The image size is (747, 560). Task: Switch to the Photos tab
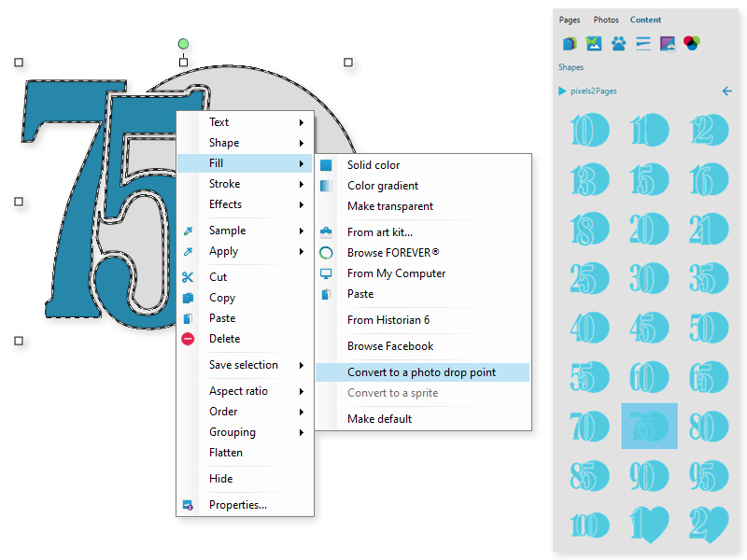pos(606,20)
